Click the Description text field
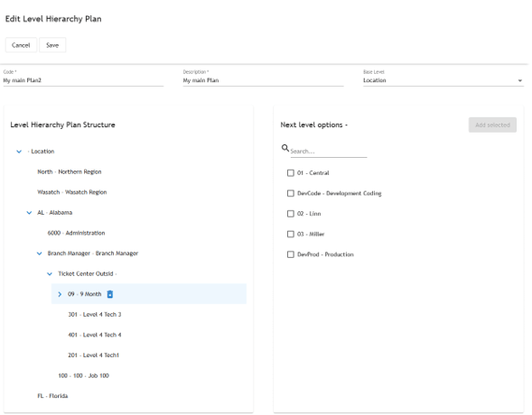The image size is (532, 415). pyautogui.click(x=263, y=80)
